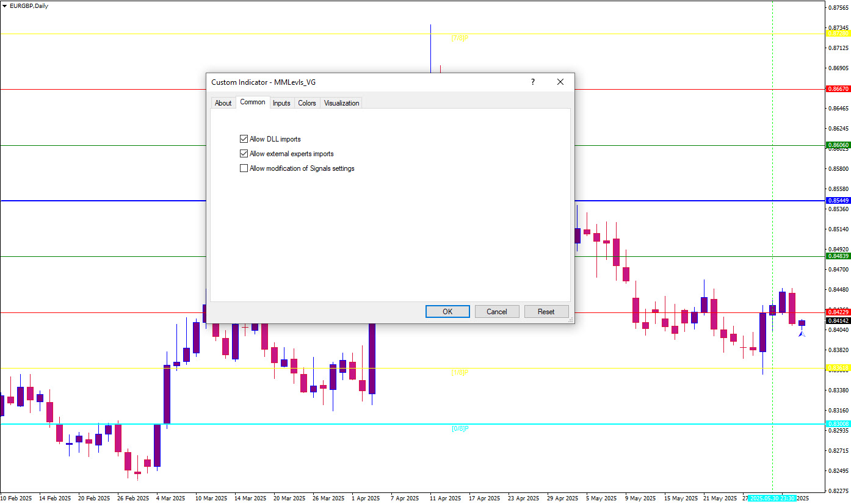Click the blue arrow marker under last candle
Viewport: 851px width, 504px height.
[802, 333]
